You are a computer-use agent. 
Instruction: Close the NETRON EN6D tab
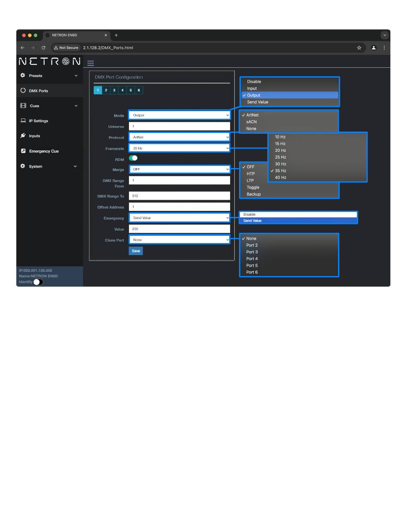tap(106, 35)
